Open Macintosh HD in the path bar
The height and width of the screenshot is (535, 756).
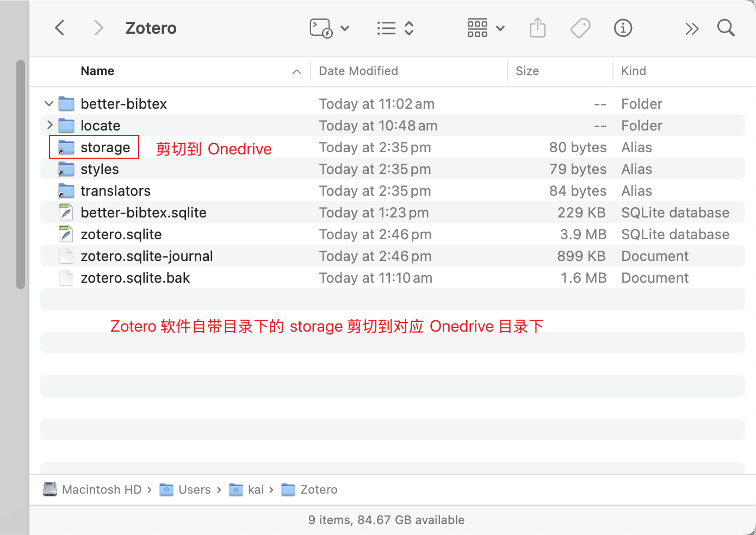[x=102, y=489]
